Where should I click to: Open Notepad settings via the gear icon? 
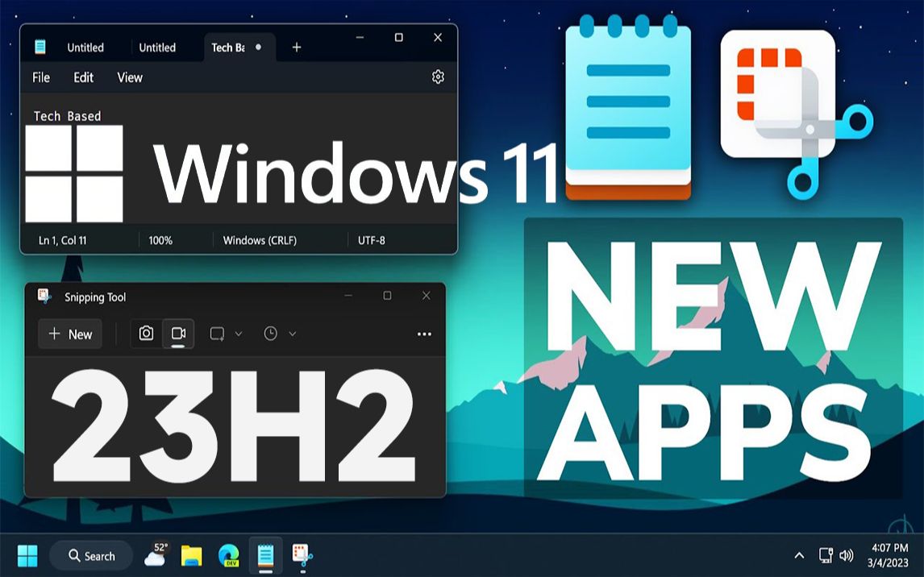pos(438,77)
